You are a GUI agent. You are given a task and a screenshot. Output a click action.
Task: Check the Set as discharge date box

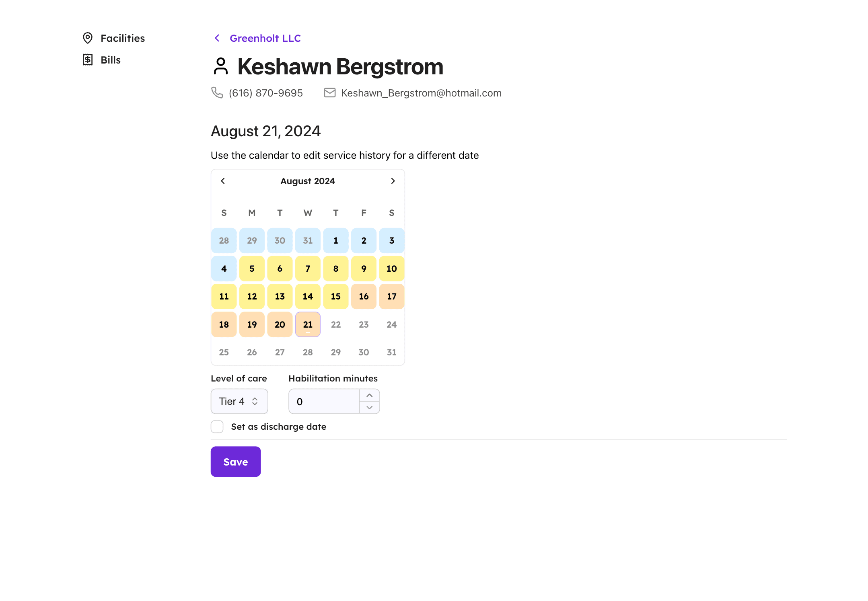217,427
